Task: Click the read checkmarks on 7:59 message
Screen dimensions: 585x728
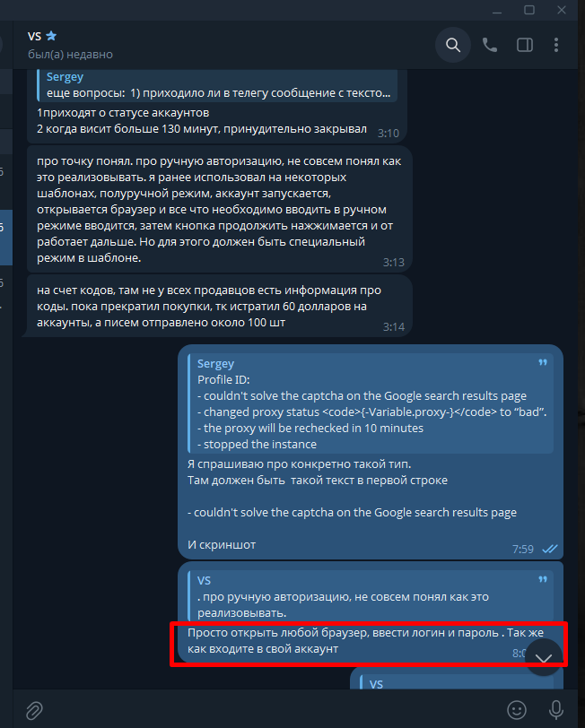Action: (550, 550)
